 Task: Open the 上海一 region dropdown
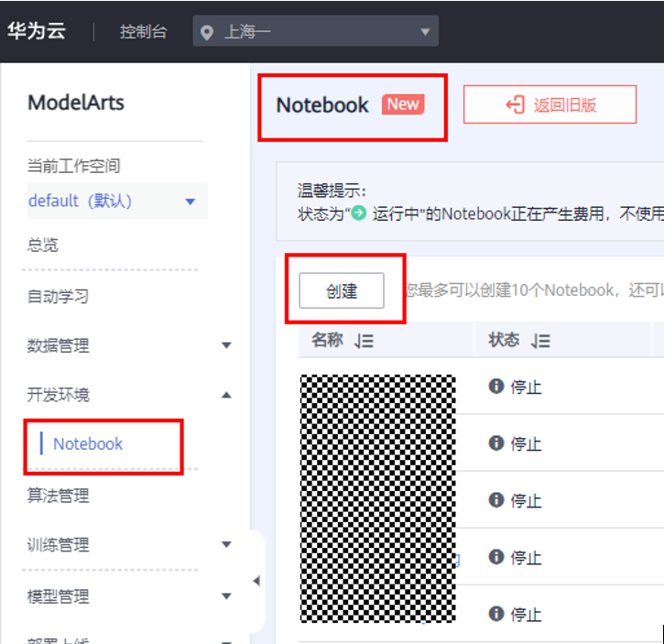pos(315,31)
